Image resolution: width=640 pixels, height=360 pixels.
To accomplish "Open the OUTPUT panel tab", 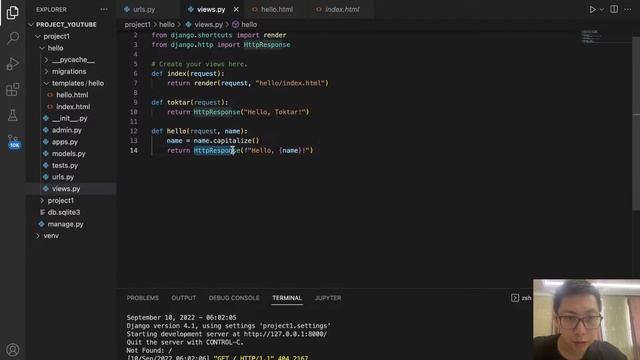I will point(184,298).
